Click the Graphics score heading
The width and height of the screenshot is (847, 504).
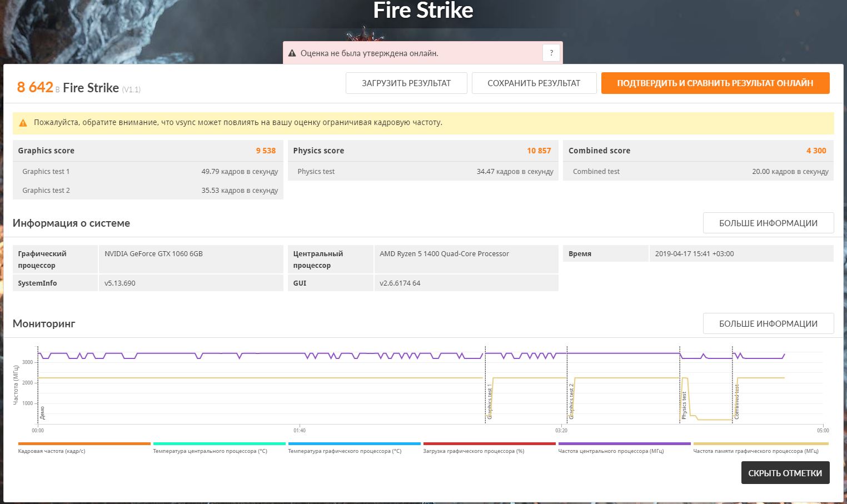click(46, 151)
